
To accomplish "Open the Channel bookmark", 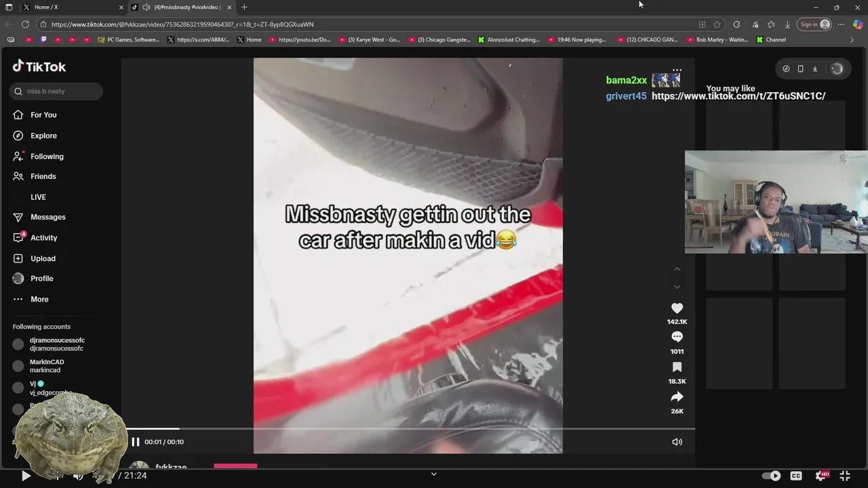I will (771, 40).
